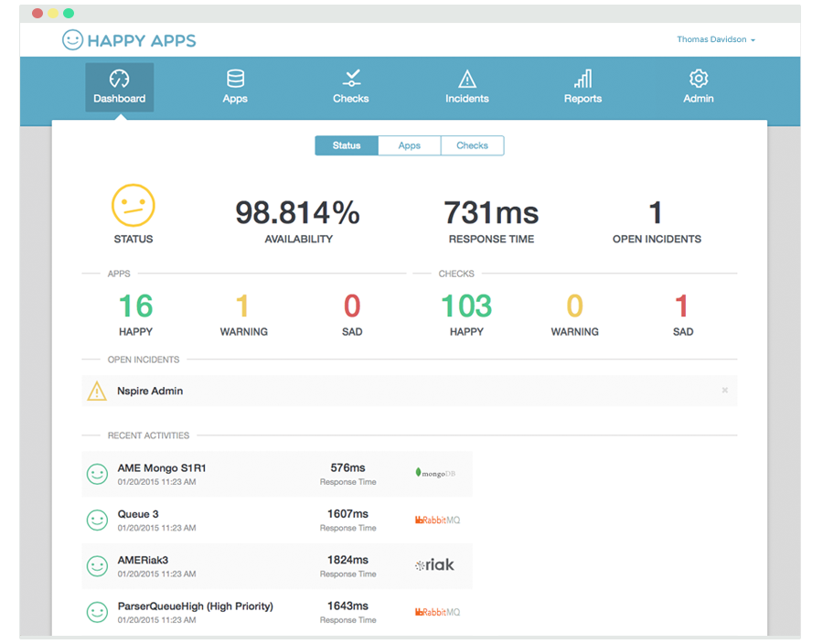Open the Nspire Admin incident

[x=150, y=391]
